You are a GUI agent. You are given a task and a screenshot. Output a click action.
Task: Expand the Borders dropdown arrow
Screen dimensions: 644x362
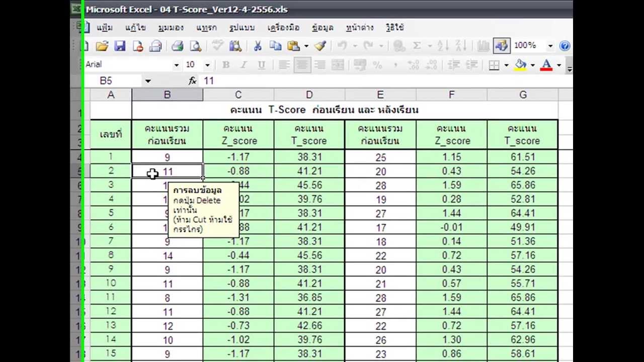coord(506,65)
